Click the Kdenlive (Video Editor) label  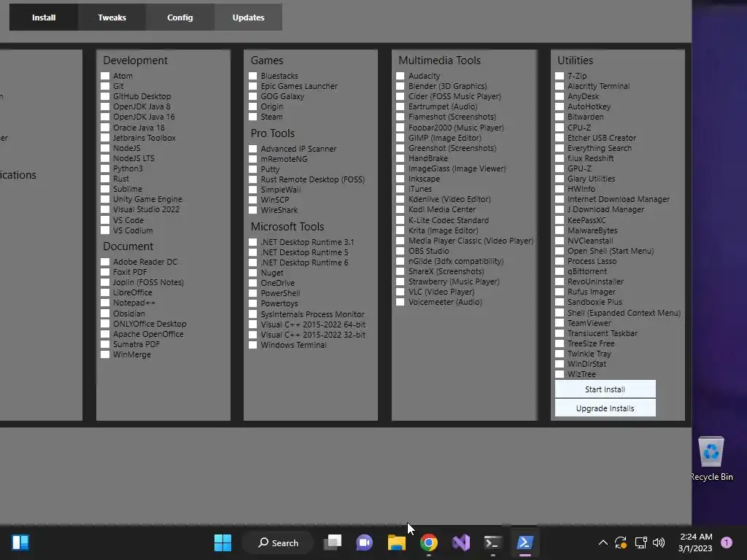(449, 199)
